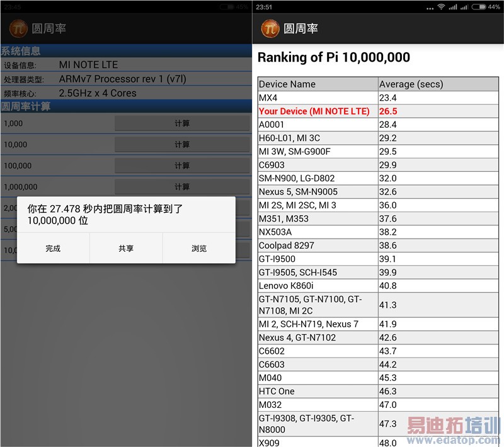This screenshot has width=504, height=447.
Task: Select the 28.4 average value
Action: (x=388, y=125)
